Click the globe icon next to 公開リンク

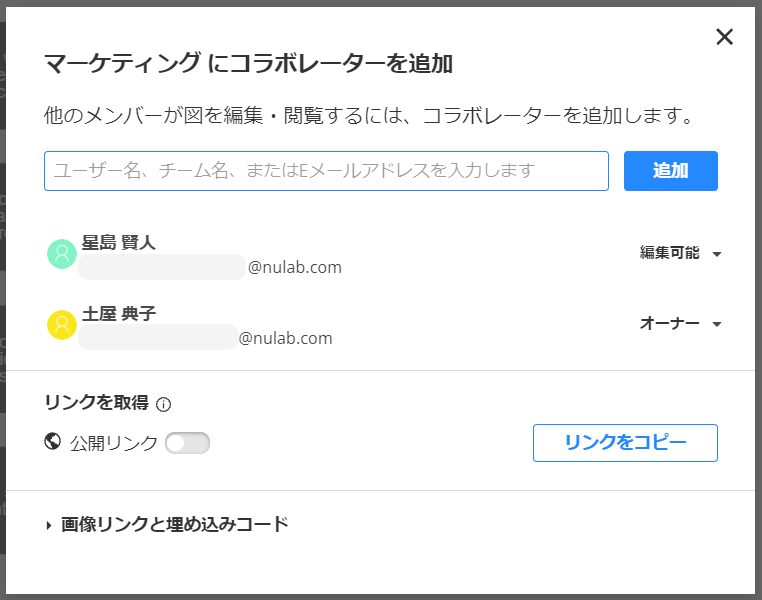(x=52, y=442)
